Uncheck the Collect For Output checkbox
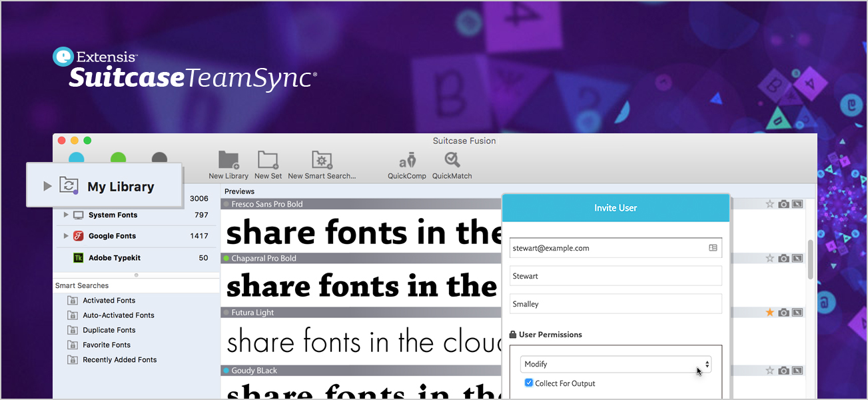Image resolution: width=868 pixels, height=400 pixels. (529, 383)
